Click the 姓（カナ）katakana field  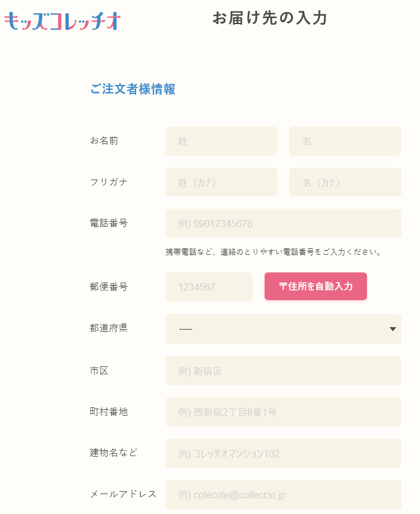coord(221,181)
